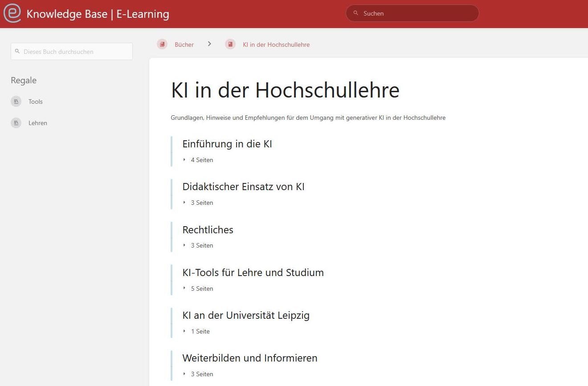
Task: Click the E-Learning logo icon
Action: [x=12, y=13]
